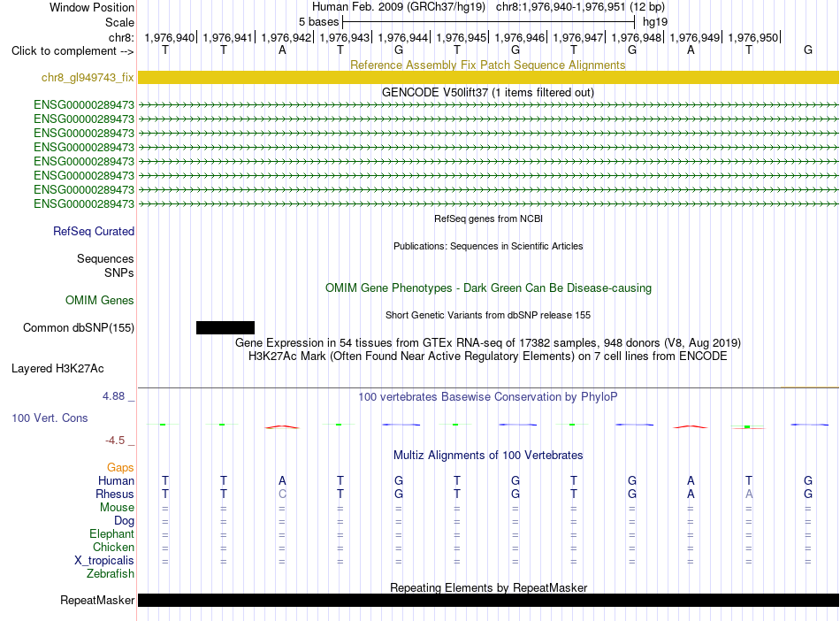Click position label 1,976,940
This screenshot has width=840, height=621.
coord(170,37)
